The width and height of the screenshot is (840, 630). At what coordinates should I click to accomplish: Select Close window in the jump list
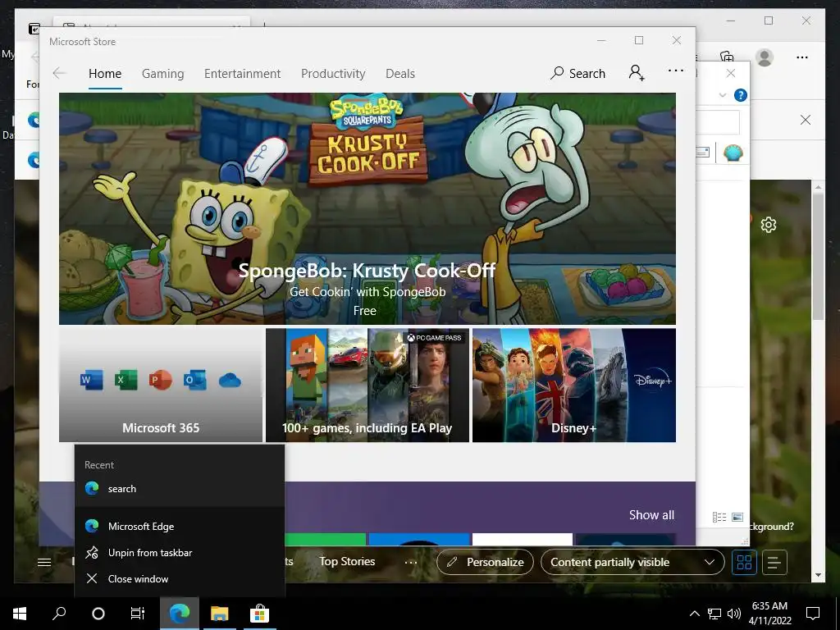click(180, 578)
